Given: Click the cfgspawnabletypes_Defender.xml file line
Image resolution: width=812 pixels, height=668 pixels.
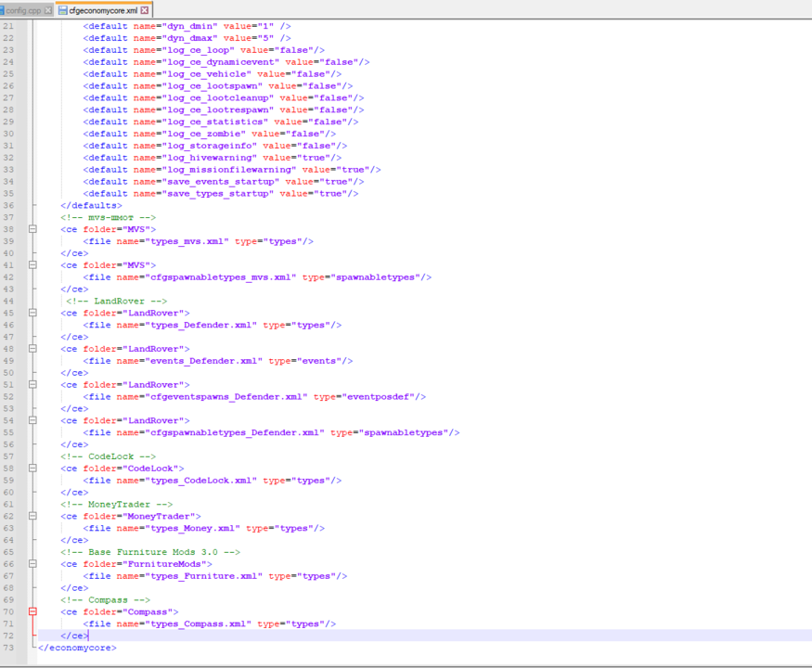Looking at the screenshot, I should click(271, 432).
